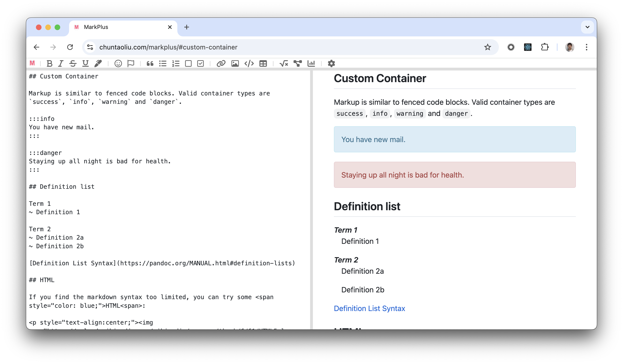
Task: Focus the address bar URL
Action: [168, 47]
